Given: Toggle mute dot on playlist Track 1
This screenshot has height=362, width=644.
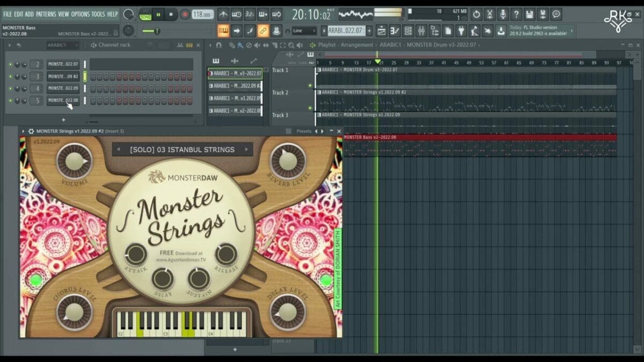Looking at the screenshot, I should pyautogui.click(x=310, y=85).
